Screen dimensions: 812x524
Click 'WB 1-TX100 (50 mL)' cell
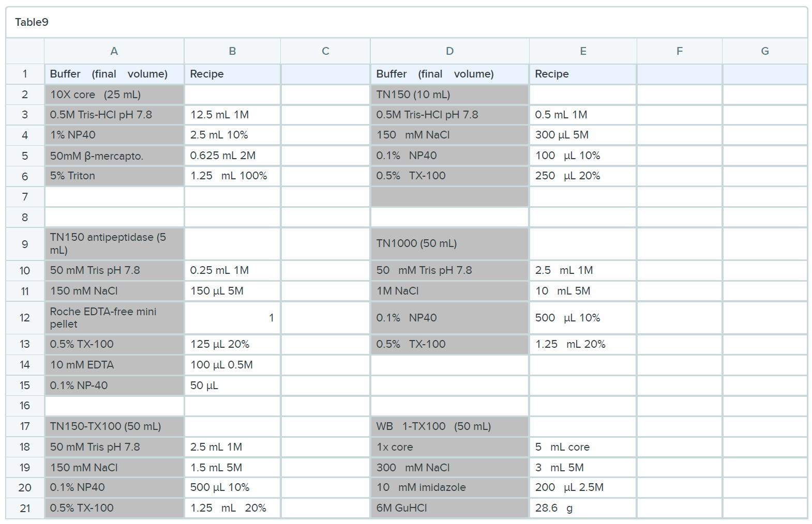[x=449, y=426]
